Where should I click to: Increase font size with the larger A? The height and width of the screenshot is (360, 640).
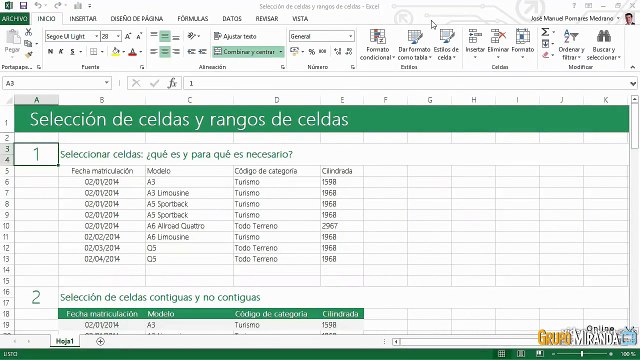point(128,36)
